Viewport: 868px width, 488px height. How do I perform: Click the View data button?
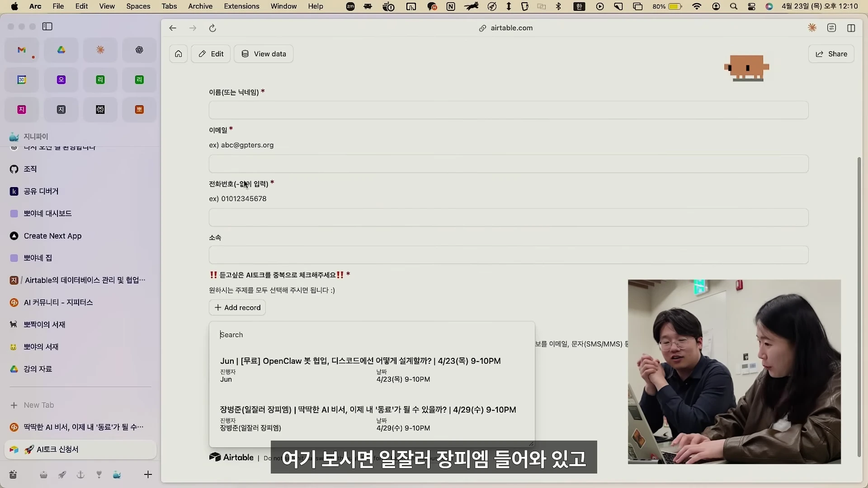264,54
